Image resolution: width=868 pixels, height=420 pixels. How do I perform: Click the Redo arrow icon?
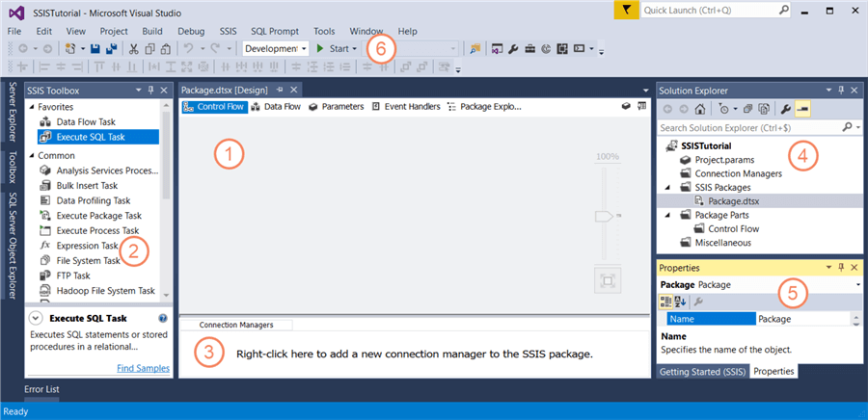(x=216, y=48)
